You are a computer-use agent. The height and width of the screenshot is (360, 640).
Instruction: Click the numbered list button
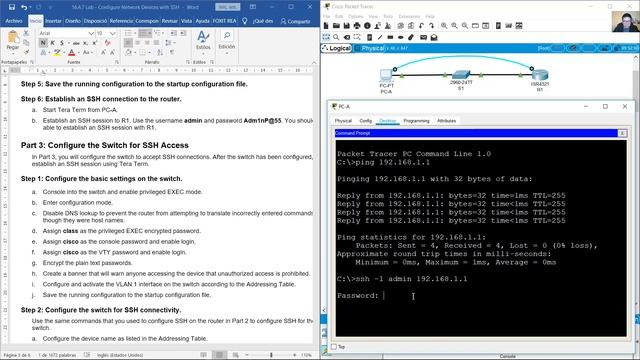(143, 33)
